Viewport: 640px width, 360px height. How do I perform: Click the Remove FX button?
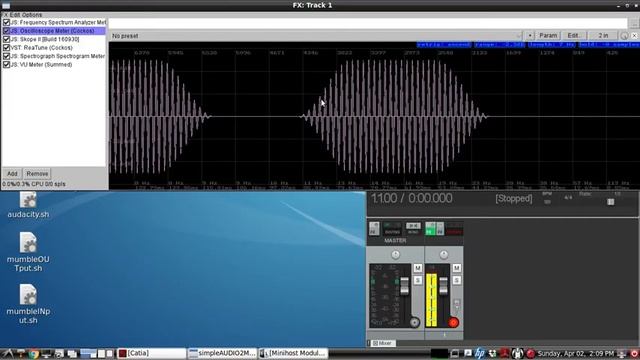tap(37, 173)
